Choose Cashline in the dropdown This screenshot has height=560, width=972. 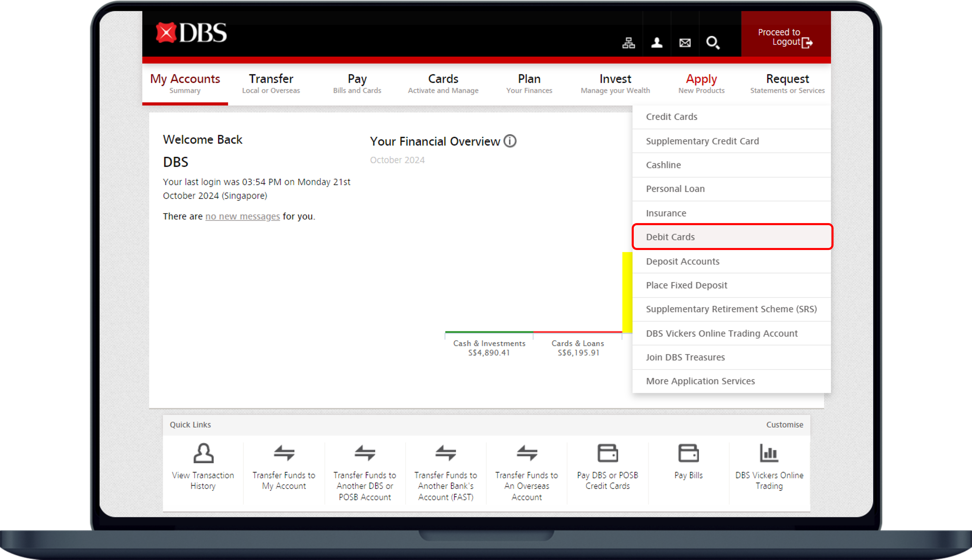731,165
